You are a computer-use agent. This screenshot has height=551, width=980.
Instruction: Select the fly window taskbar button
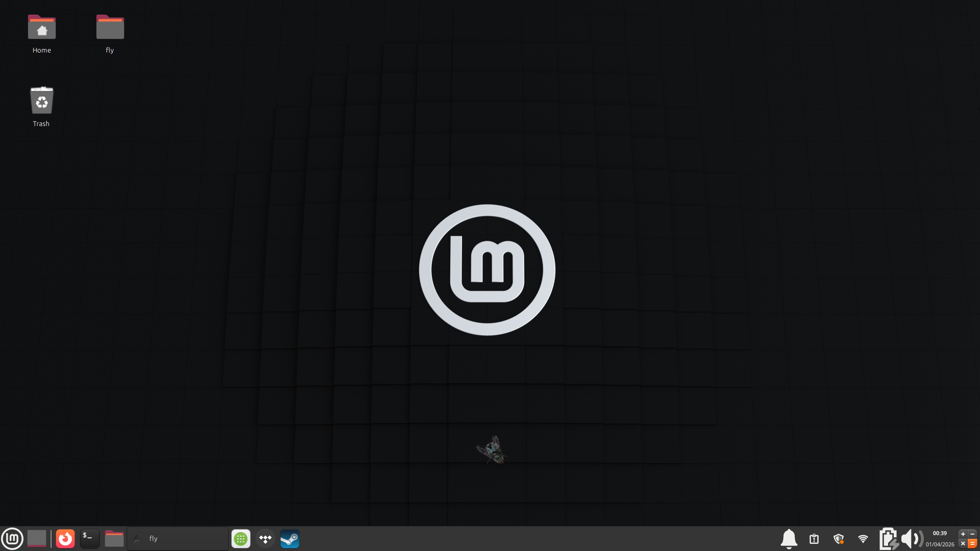[x=177, y=538]
